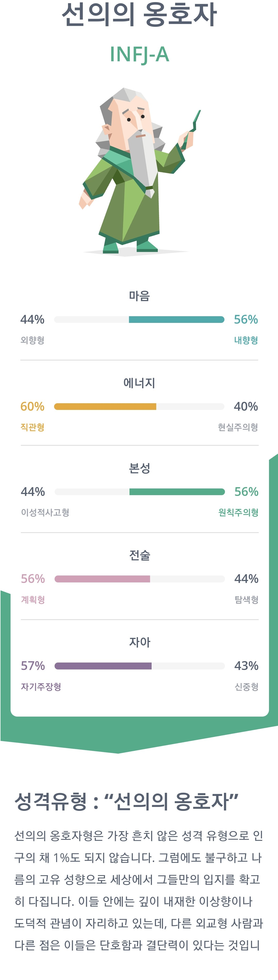Select the 신중형 label
Viewport: 278px width, 980px height.
click(246, 687)
